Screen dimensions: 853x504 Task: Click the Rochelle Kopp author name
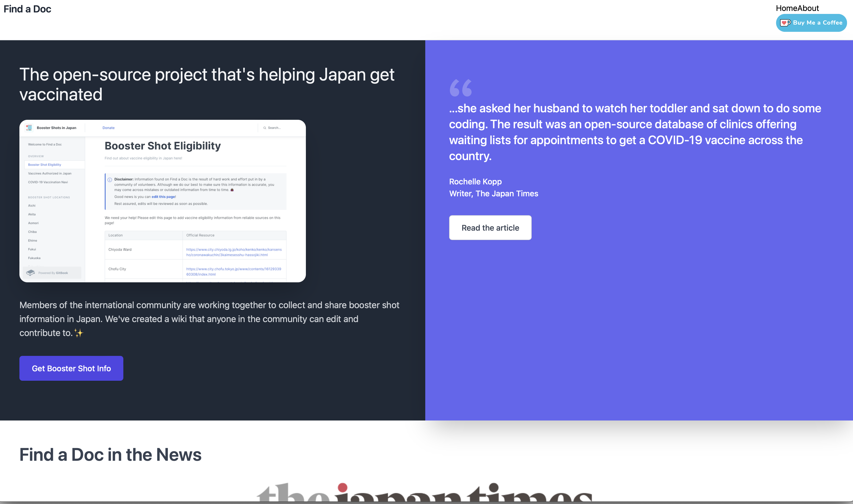[x=475, y=181]
